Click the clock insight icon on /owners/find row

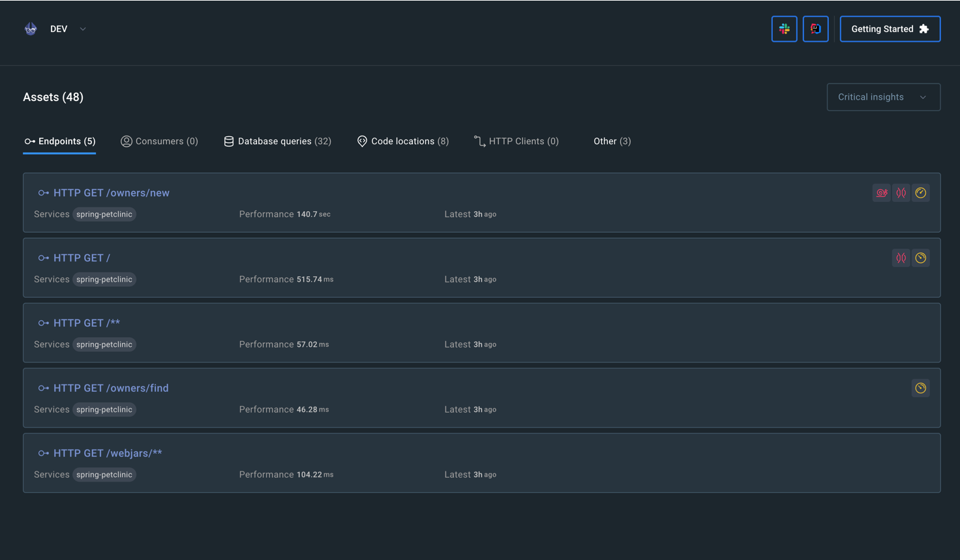[921, 388]
